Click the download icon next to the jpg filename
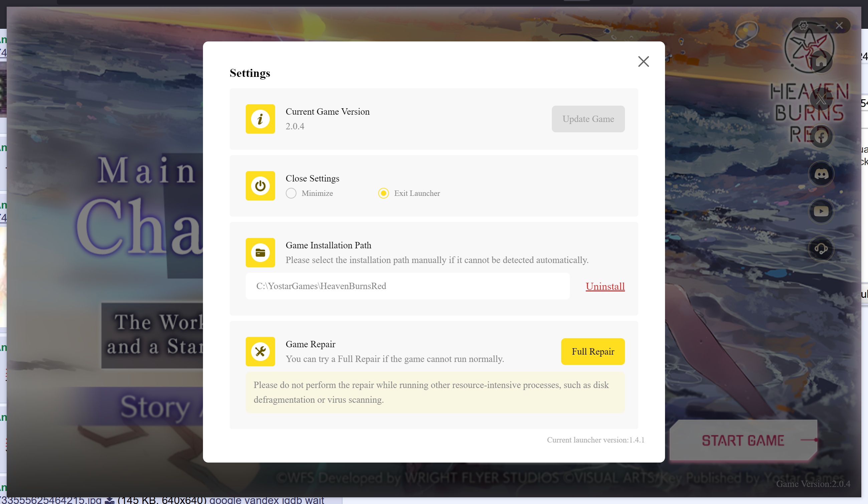This screenshot has width=868, height=504. click(110, 500)
